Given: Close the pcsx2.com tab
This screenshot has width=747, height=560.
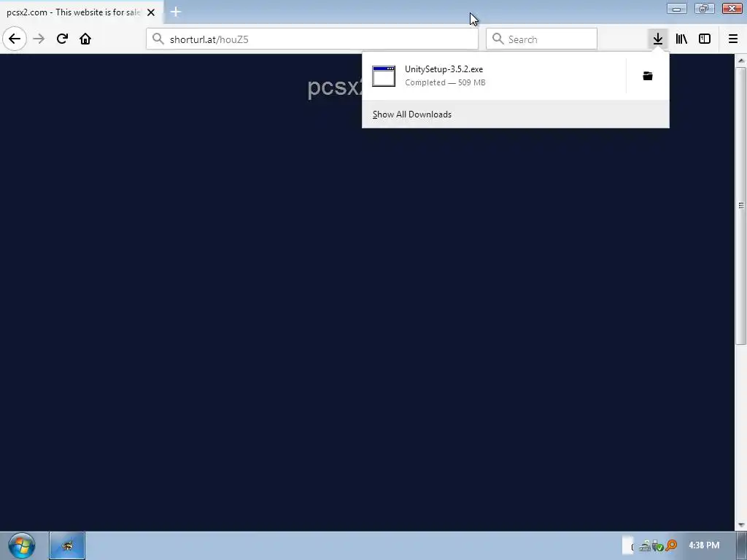Looking at the screenshot, I should click(x=151, y=12).
